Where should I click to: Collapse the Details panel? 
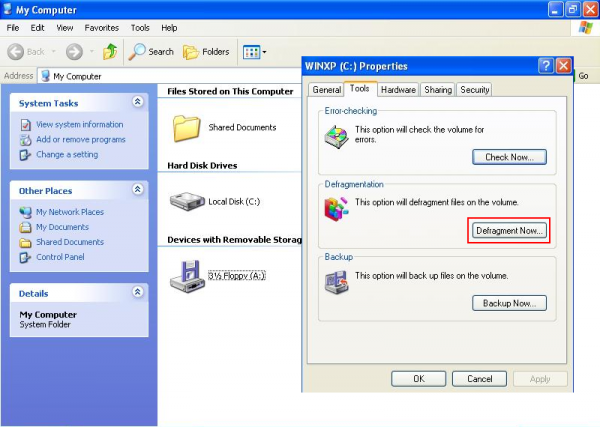(x=138, y=292)
